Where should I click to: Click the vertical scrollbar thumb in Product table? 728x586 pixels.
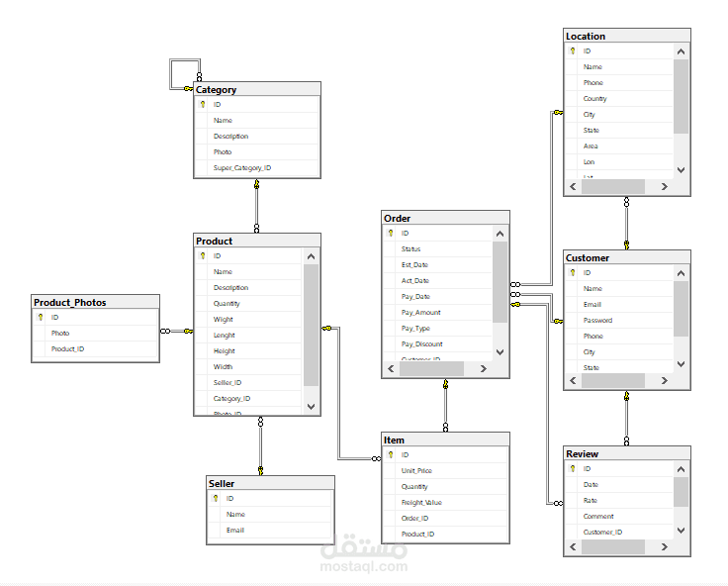pos(311,325)
